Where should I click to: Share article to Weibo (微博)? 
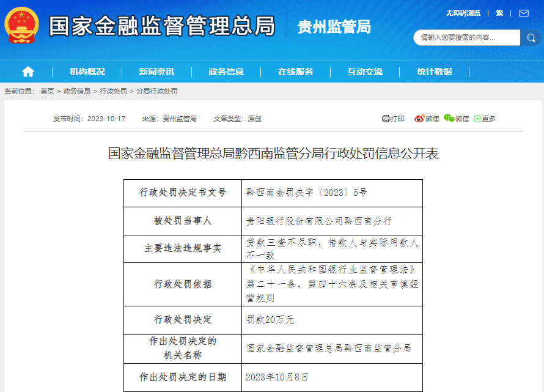point(427,119)
